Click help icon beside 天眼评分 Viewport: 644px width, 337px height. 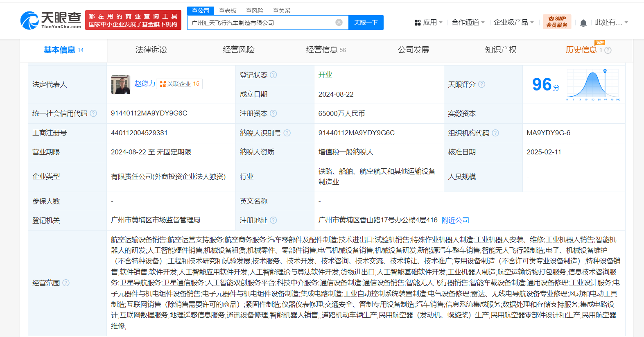(482, 84)
